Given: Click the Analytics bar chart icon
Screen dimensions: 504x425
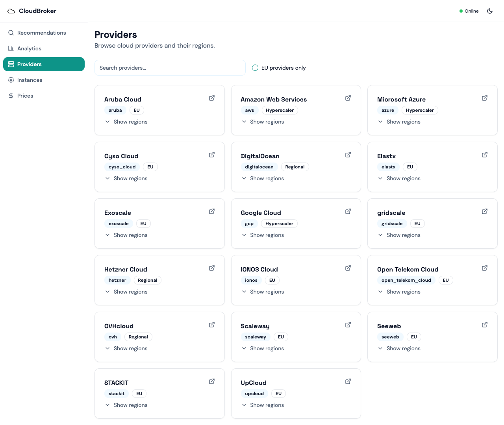Looking at the screenshot, I should (11, 48).
